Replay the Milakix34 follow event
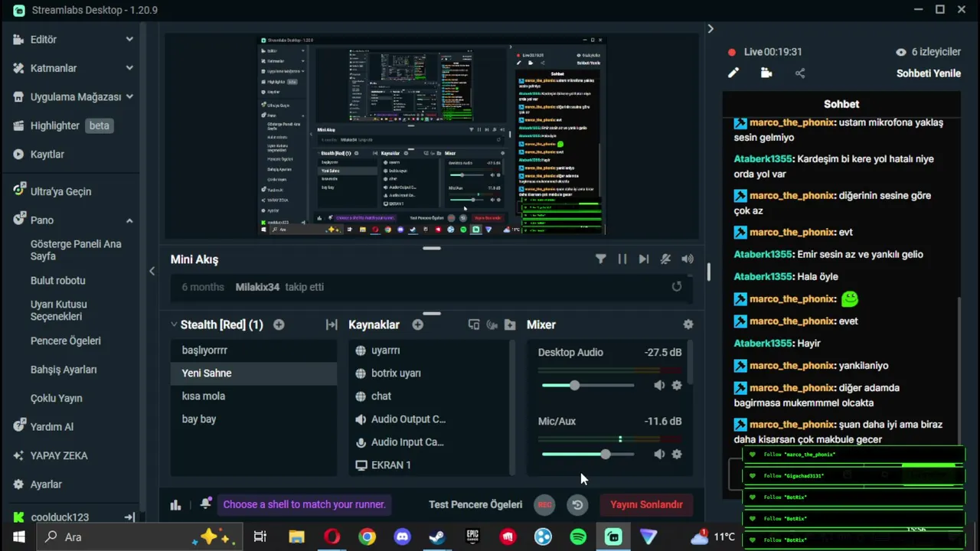 click(x=676, y=287)
